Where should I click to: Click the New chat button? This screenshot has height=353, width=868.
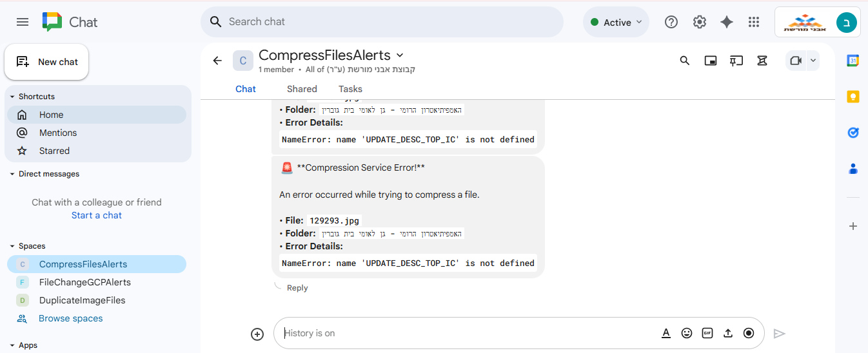coord(47,62)
